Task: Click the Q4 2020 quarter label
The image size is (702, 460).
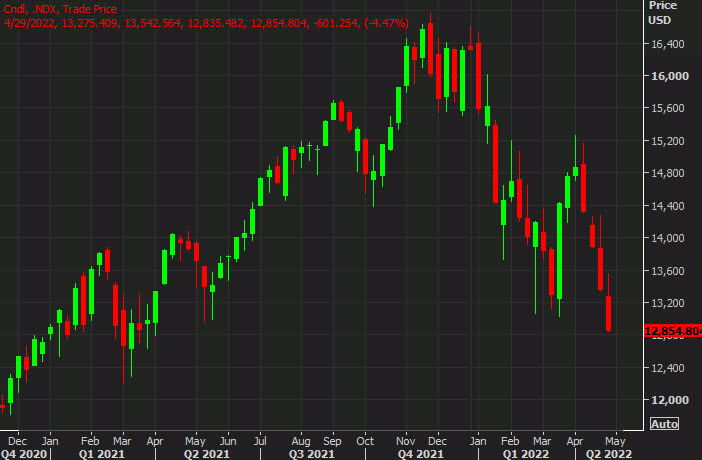Action: pyautogui.click(x=24, y=452)
